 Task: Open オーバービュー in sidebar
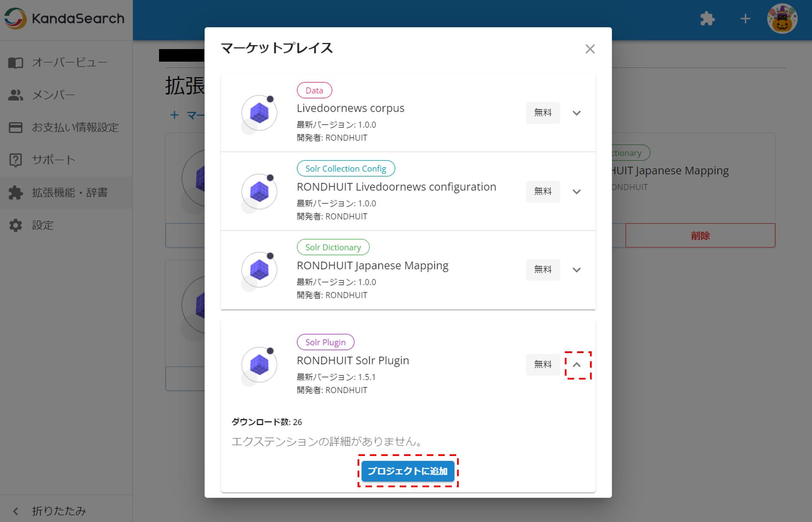[66, 63]
